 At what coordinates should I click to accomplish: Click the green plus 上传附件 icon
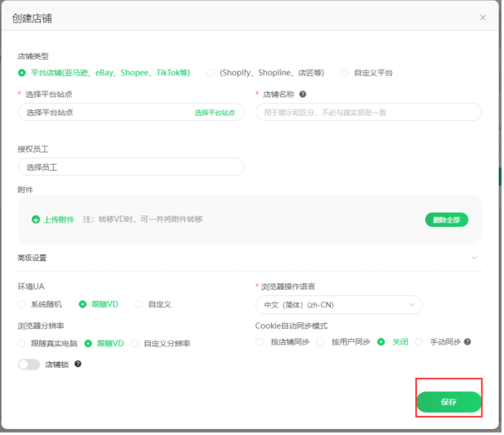click(36, 220)
